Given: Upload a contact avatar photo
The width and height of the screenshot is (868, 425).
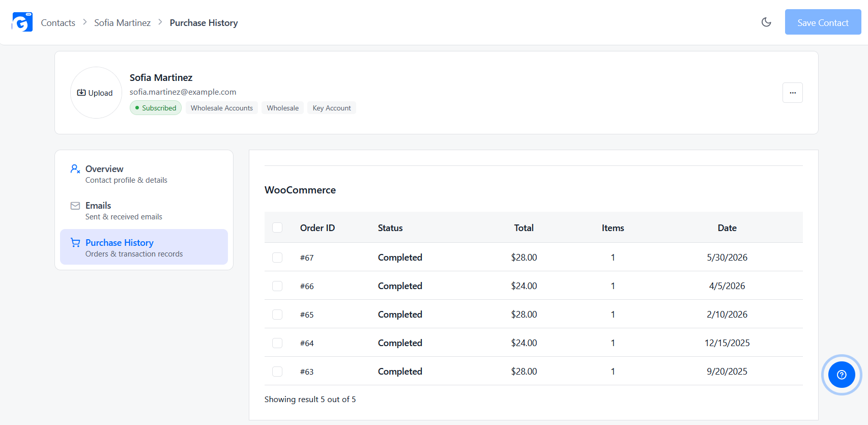Looking at the screenshot, I should tap(96, 93).
